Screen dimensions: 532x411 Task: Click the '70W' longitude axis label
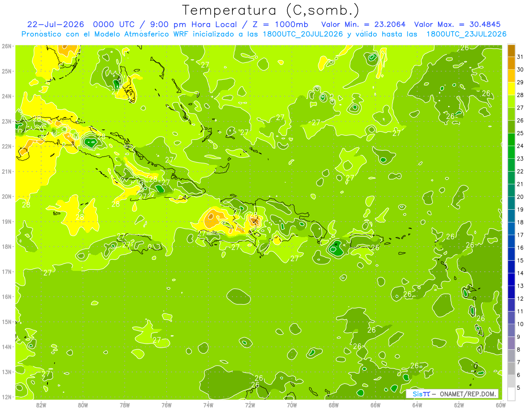point(292,405)
